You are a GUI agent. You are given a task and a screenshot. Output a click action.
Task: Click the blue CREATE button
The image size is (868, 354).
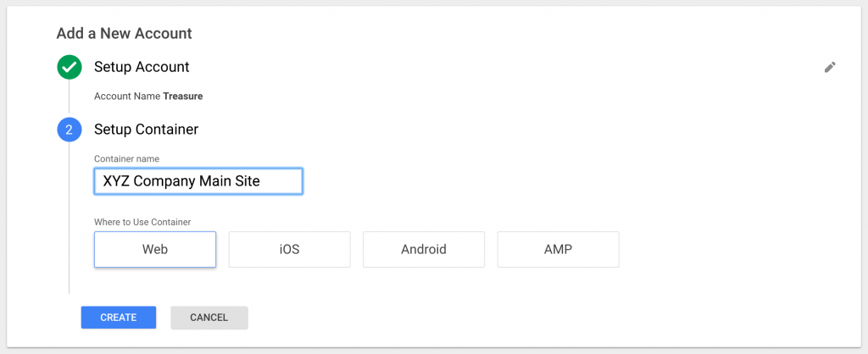coord(119,318)
